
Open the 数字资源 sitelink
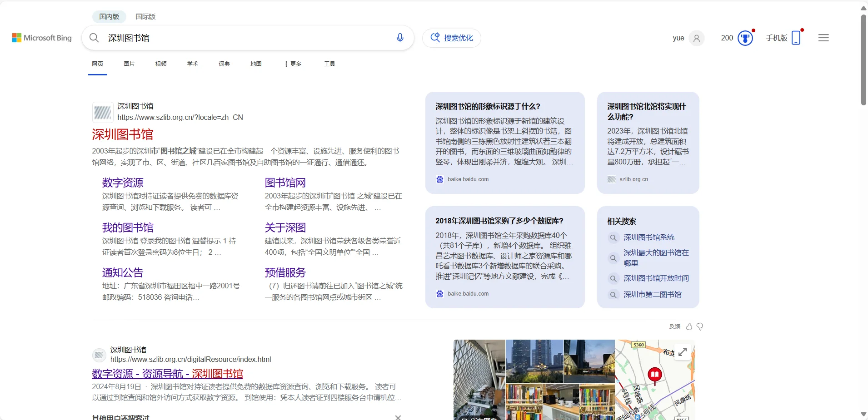(123, 183)
